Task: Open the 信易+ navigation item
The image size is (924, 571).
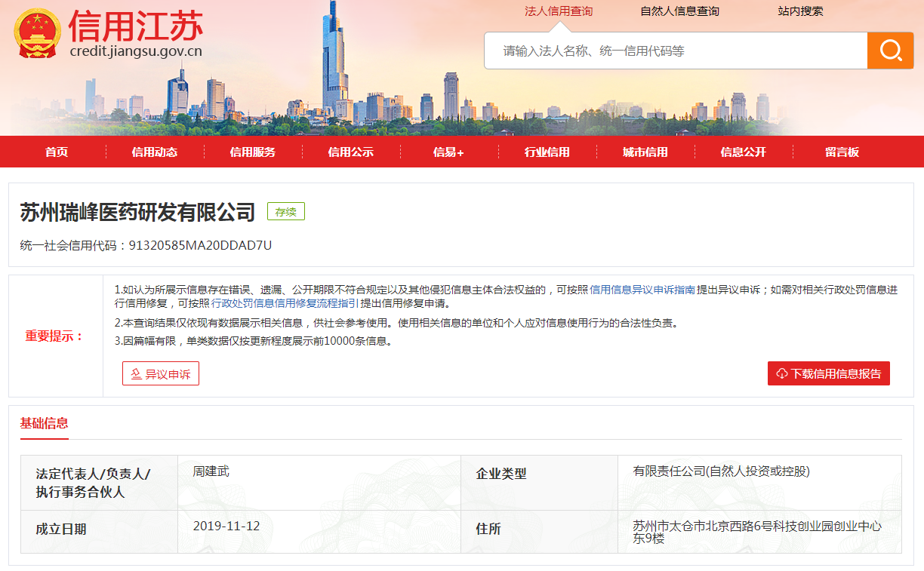Action: (448, 152)
